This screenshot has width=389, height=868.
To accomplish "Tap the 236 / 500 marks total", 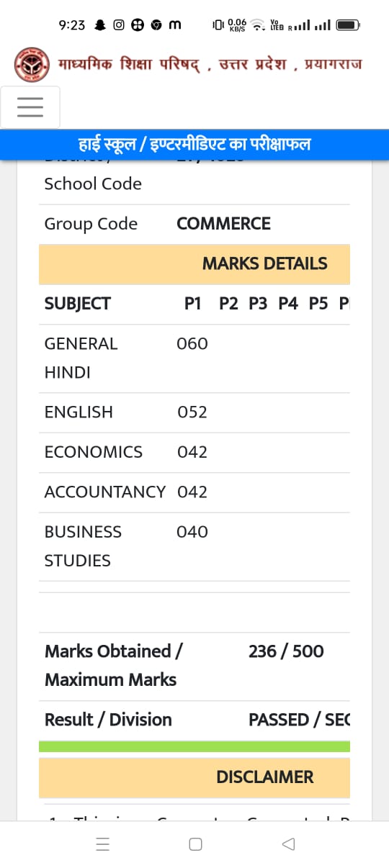I will click(x=286, y=651).
